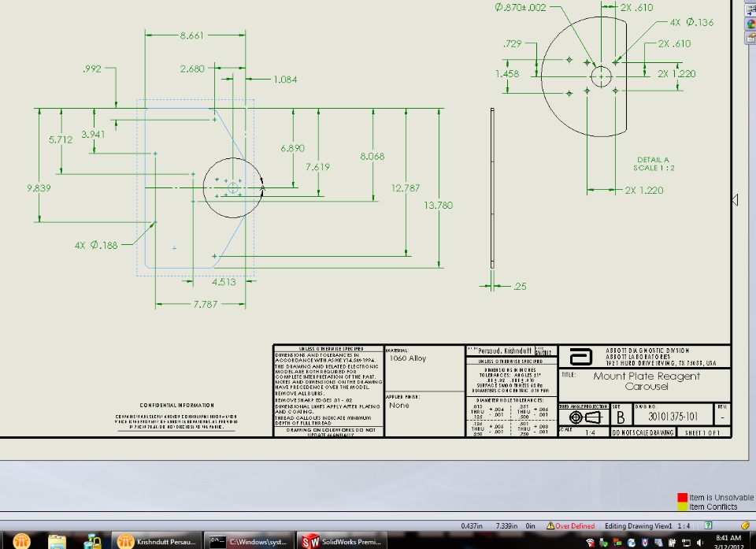Screen dimensions: 756x549
Task: Switch to the Krishndutt Persaud Lotus Notes window
Action: coord(156,541)
